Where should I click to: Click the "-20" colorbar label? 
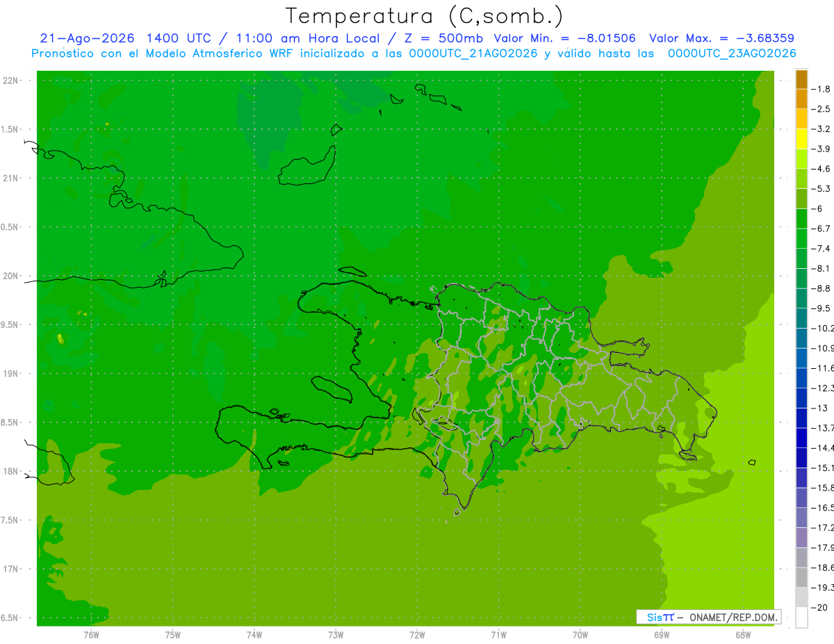(x=819, y=608)
